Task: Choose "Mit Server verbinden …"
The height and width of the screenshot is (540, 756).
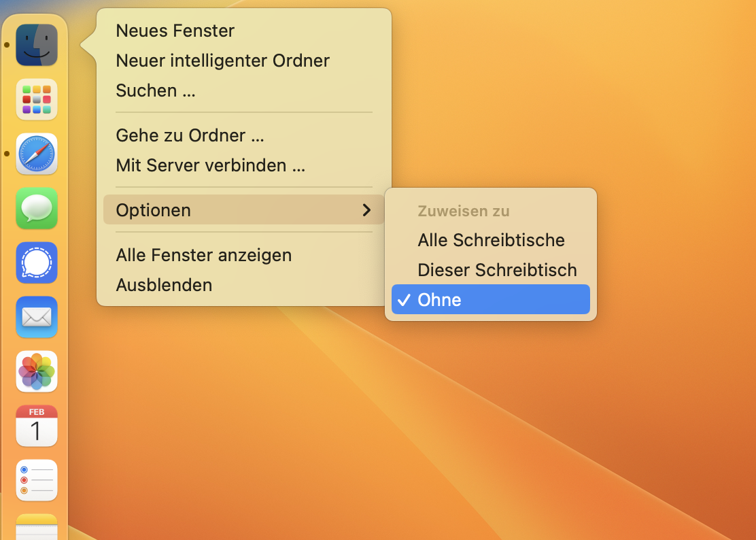Action: pyautogui.click(x=210, y=165)
